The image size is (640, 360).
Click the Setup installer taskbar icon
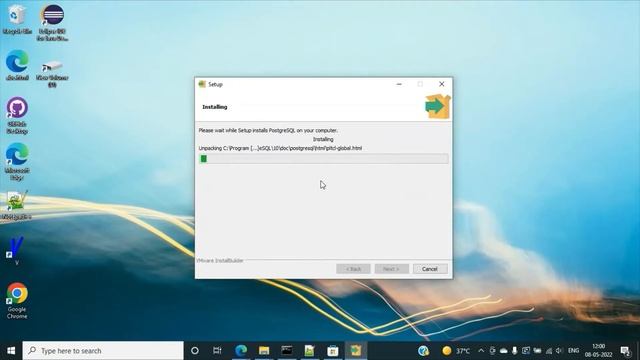tap(356, 351)
